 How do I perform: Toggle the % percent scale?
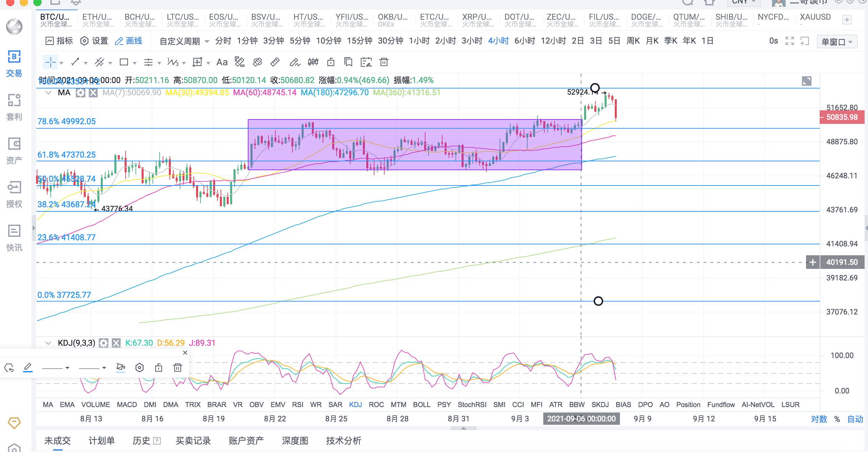click(837, 419)
